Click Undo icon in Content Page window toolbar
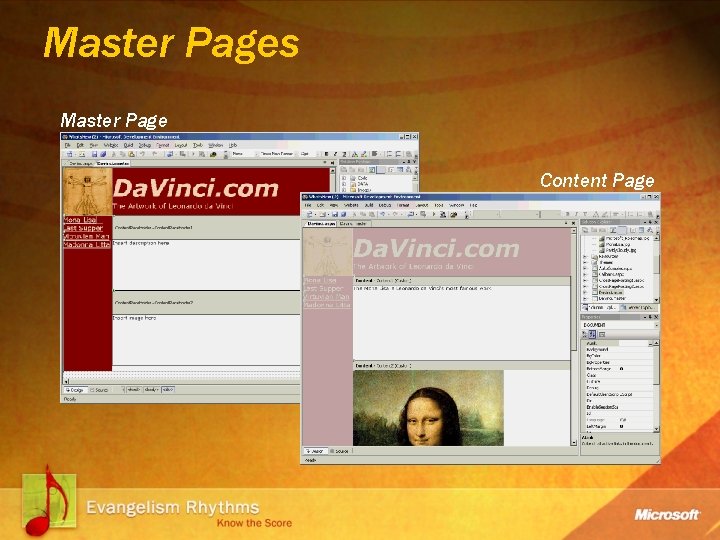The height and width of the screenshot is (540, 720). tap(382, 214)
